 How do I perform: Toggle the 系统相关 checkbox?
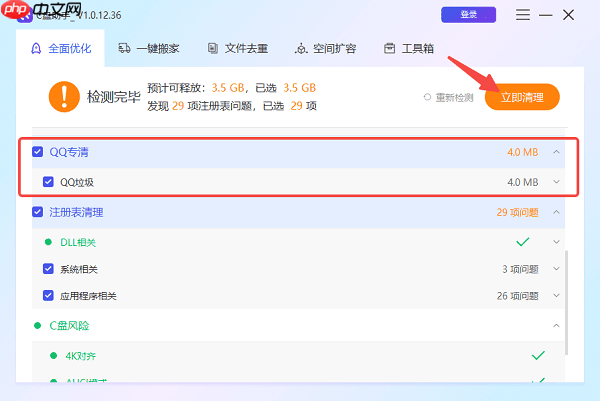point(48,269)
